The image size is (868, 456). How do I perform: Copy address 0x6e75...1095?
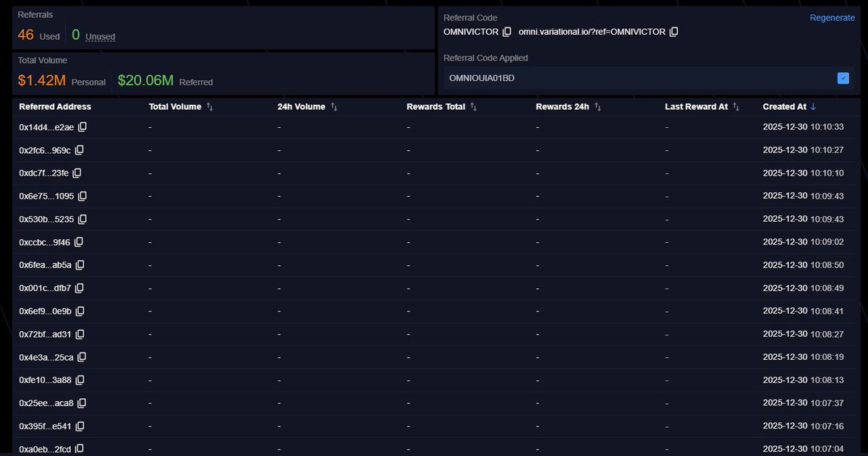82,196
